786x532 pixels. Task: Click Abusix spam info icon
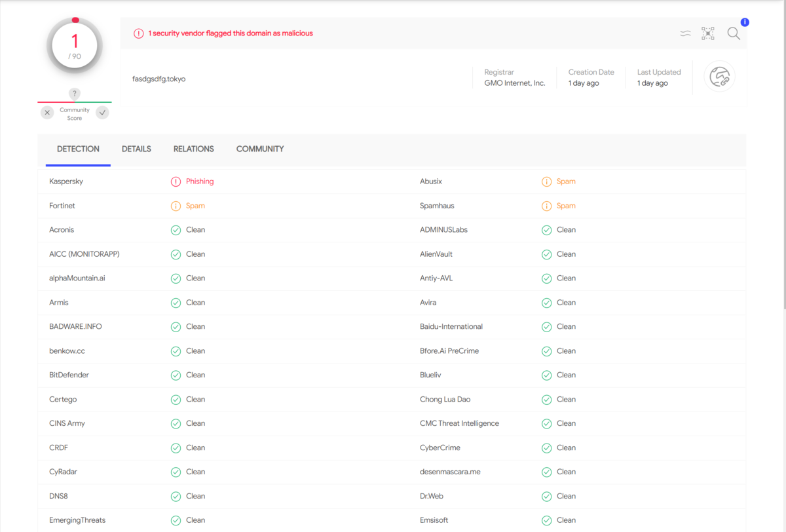click(x=546, y=181)
